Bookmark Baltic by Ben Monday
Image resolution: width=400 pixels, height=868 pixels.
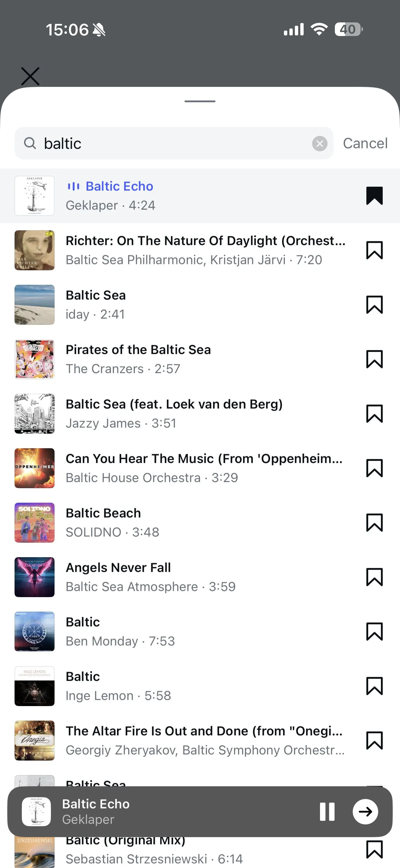click(x=374, y=631)
